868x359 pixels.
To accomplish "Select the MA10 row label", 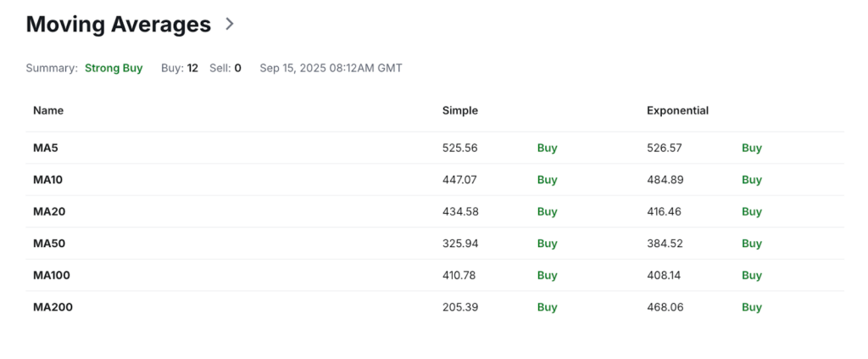I will click(x=47, y=180).
